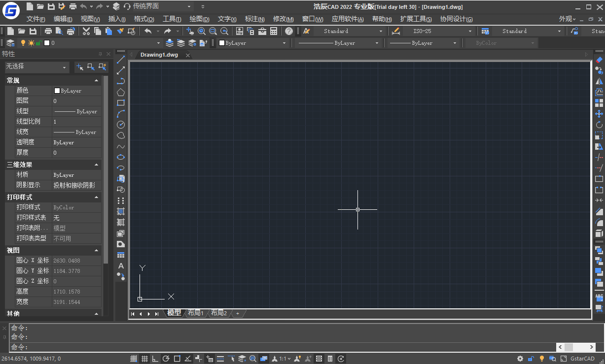Click the multiline text tool A icon

point(121,266)
